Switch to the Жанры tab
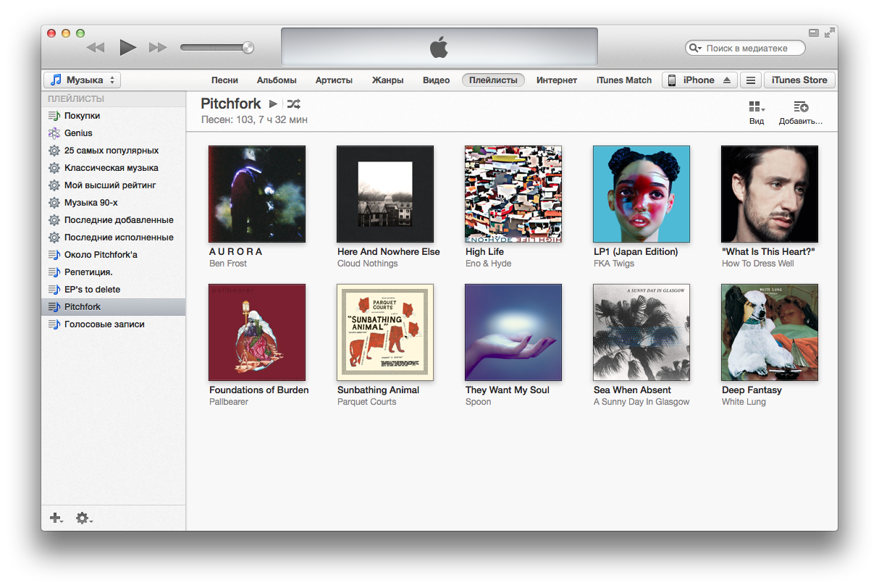Viewport: 879px width, 588px height. tap(387, 80)
